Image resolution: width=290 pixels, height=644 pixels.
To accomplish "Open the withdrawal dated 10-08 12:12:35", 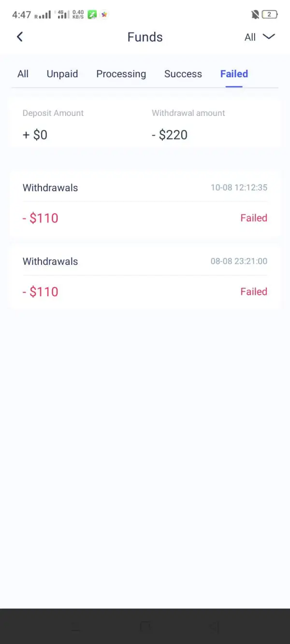I will tap(145, 203).
